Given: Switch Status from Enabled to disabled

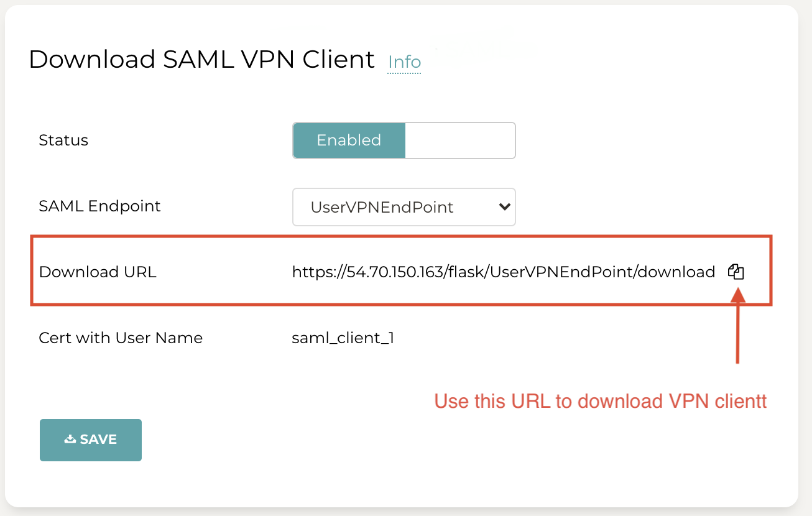Looking at the screenshot, I should click(x=460, y=141).
